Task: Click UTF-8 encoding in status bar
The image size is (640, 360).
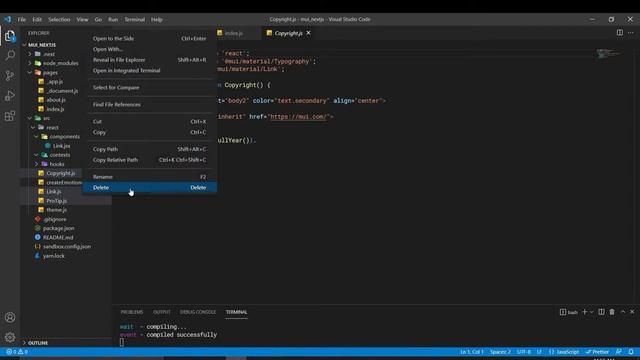Action: (524, 351)
